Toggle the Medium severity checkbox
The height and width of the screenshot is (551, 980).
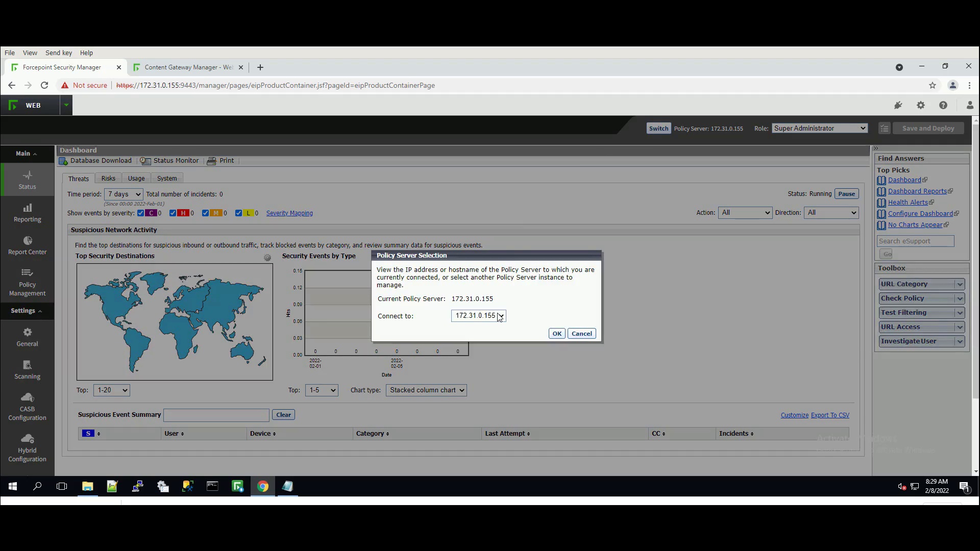coord(205,213)
